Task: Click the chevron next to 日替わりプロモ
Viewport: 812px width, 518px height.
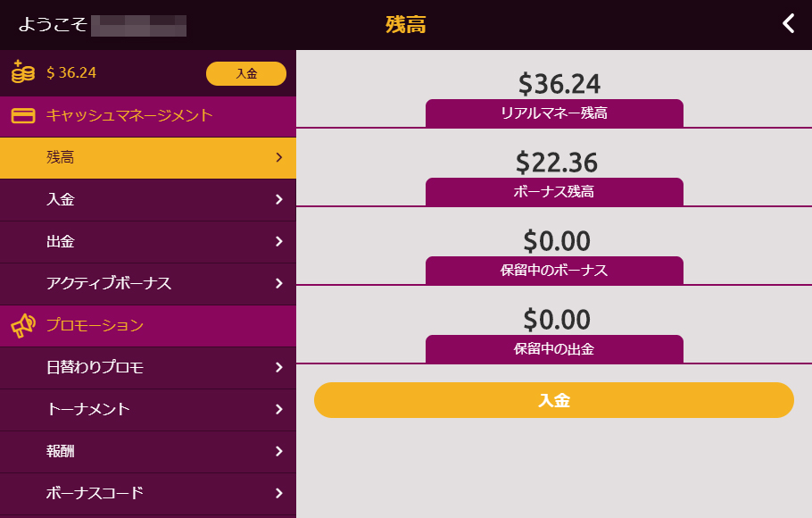Action: (279, 368)
